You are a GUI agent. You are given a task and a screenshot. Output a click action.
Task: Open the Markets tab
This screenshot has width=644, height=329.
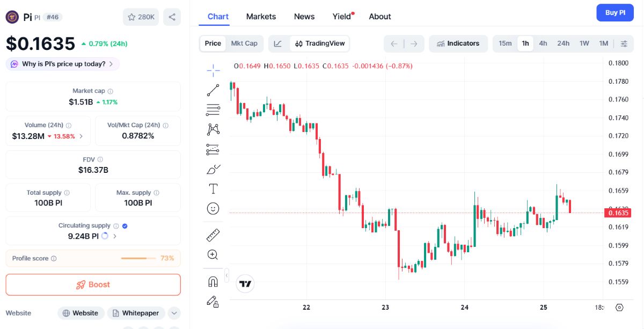(x=261, y=17)
